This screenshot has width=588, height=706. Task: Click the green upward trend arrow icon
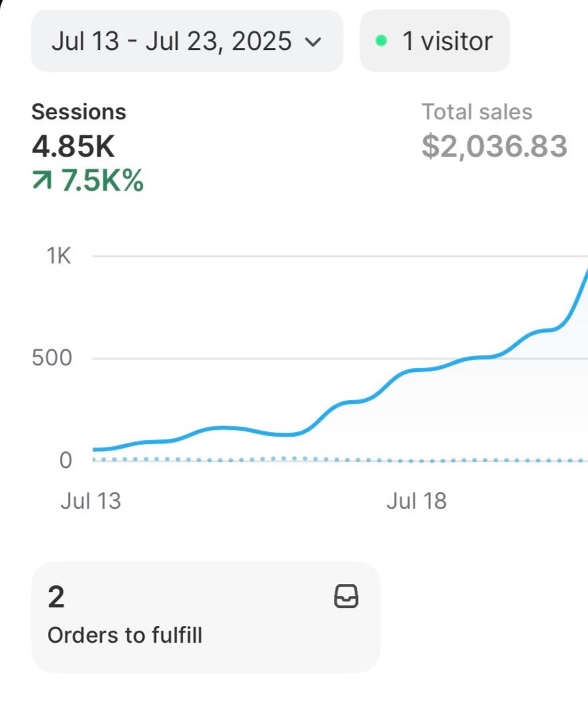point(42,181)
